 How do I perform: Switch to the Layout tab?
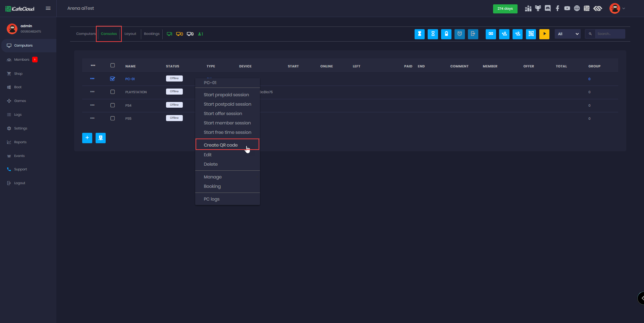pos(130,34)
